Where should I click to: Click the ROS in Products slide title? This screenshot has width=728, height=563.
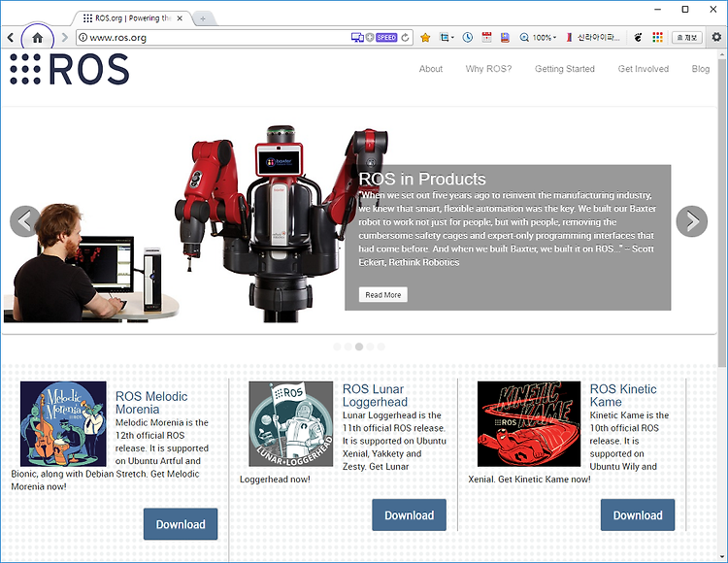422,180
